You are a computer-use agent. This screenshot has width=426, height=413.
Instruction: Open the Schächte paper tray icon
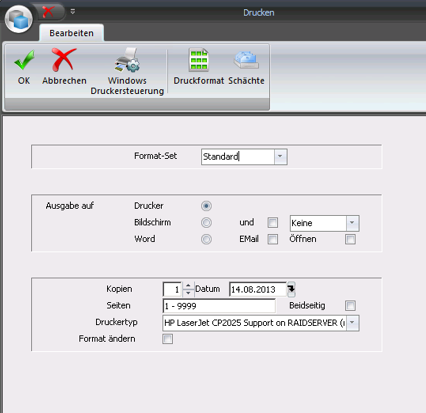(246, 60)
